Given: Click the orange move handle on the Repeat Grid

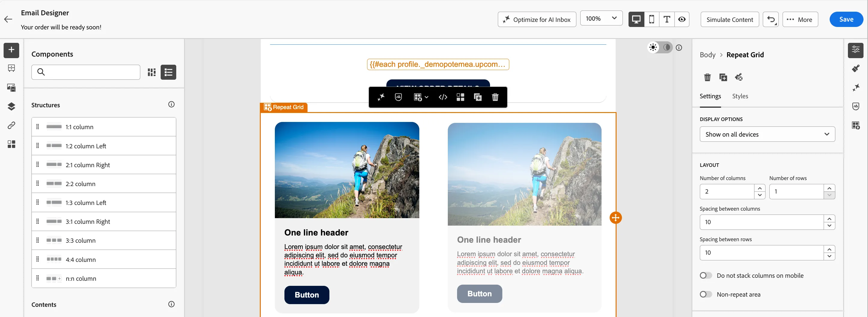Looking at the screenshot, I should [616, 218].
